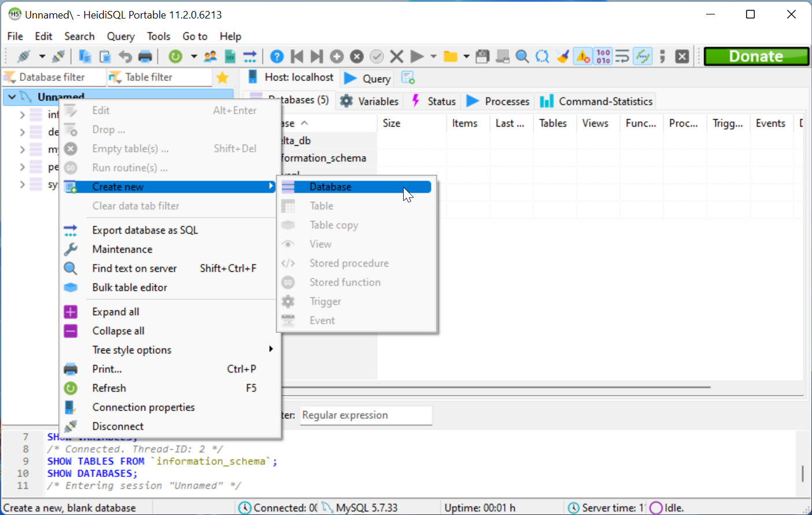
Task: Switch to the Variables tab
Action: (369, 101)
